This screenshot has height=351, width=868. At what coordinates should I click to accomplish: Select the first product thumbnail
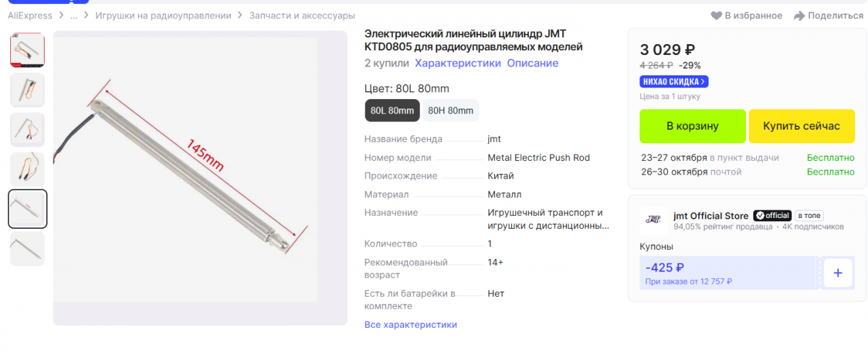[28, 50]
